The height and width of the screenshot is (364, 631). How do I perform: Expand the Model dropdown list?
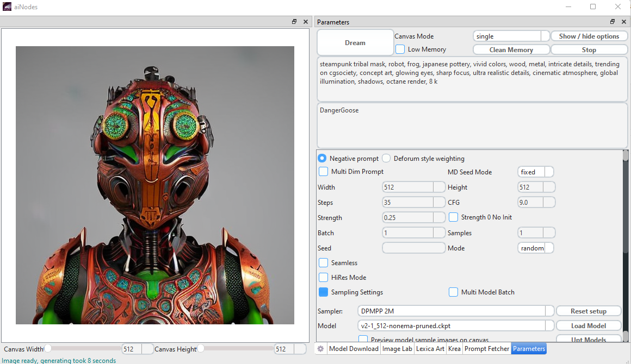click(x=456, y=326)
